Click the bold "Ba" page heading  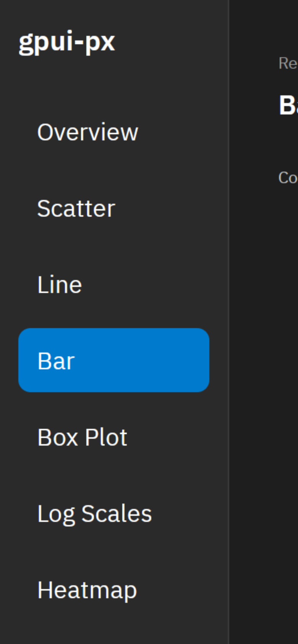pyautogui.click(x=288, y=105)
